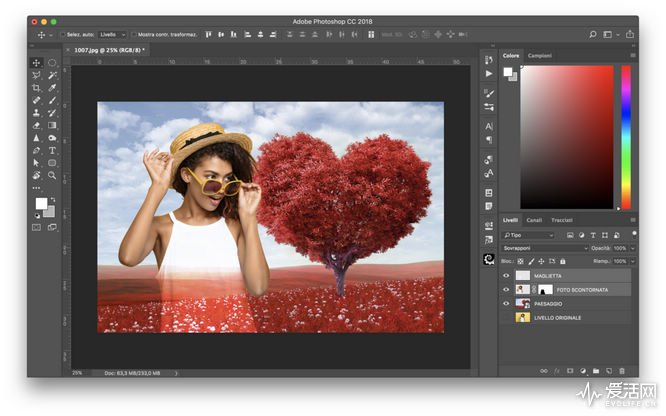Select the Zoom tool
This screenshot has width=666, height=416.
point(52,175)
